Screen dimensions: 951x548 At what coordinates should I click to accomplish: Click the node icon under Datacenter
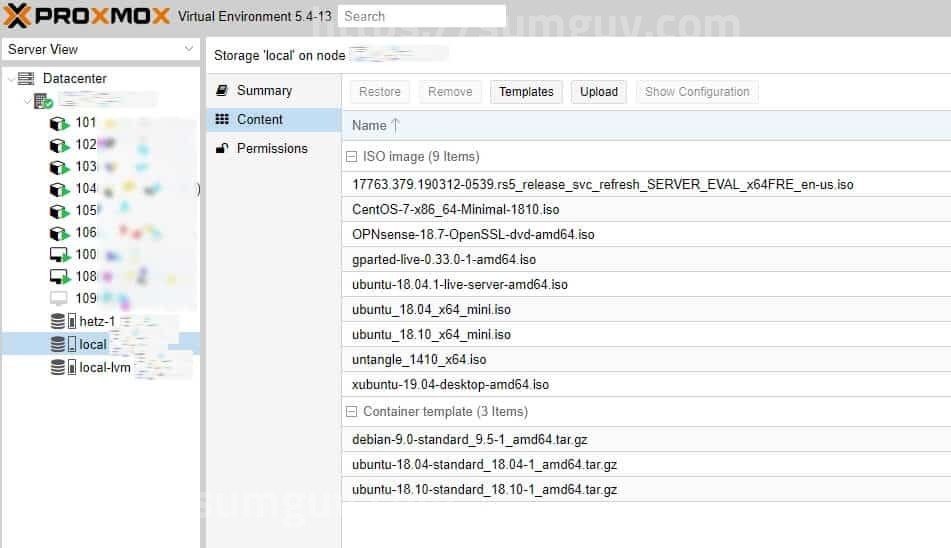43,101
